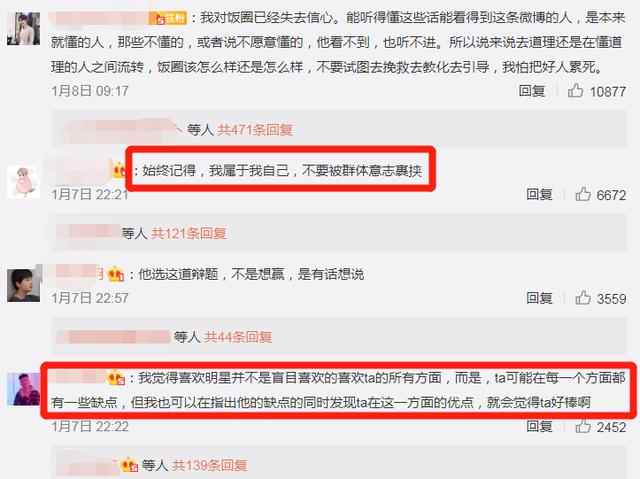Like the comment with 3559 likes
The image size is (640, 479).
tap(583, 298)
